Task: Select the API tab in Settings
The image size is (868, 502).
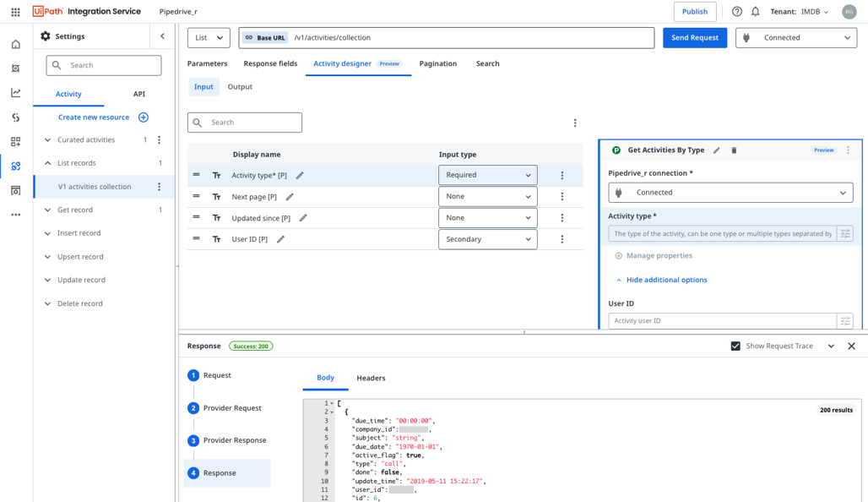Action: coord(139,94)
